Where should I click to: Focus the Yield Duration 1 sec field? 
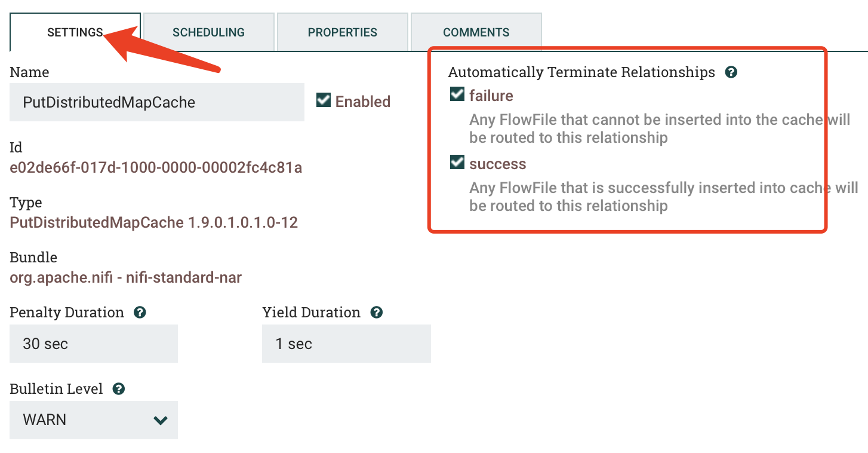pos(346,344)
